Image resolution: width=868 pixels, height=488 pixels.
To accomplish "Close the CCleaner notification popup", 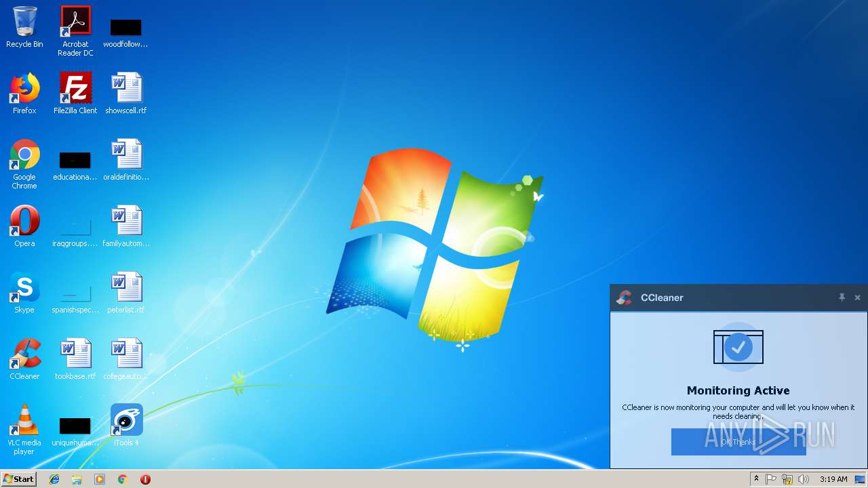I will [x=857, y=297].
